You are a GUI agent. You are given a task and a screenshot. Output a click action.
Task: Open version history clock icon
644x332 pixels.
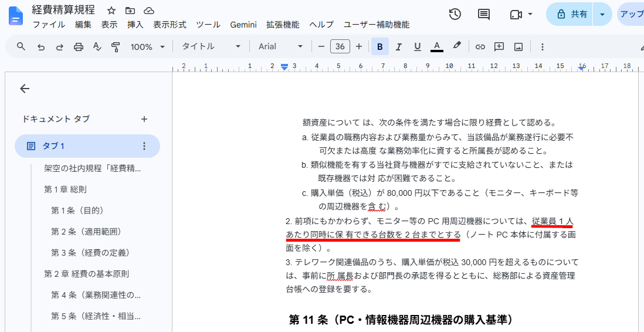coord(455,15)
